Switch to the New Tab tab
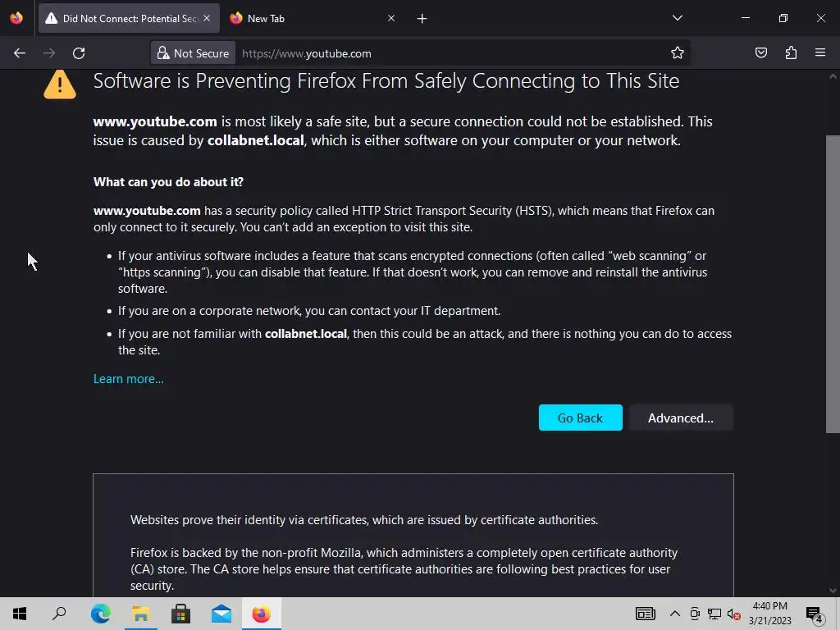Screen dimensions: 840x630 312,18
